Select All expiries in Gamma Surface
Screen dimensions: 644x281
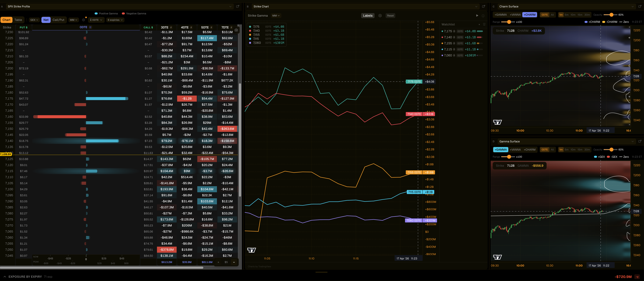[552, 150]
